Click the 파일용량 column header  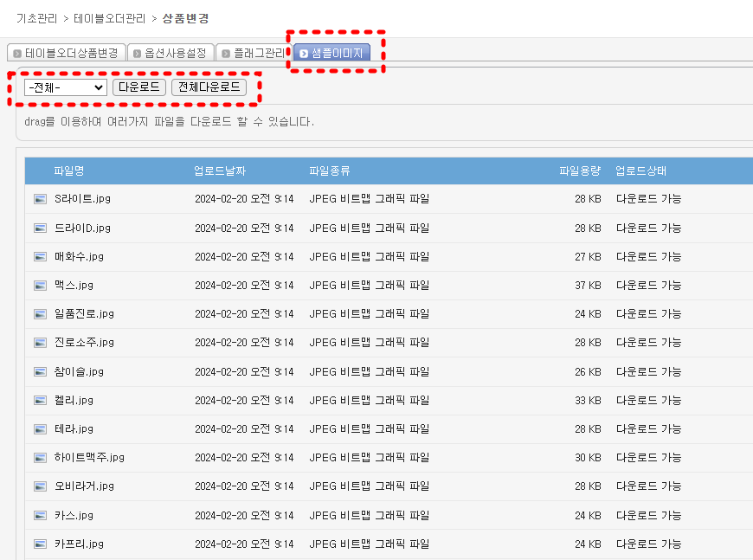point(579,171)
